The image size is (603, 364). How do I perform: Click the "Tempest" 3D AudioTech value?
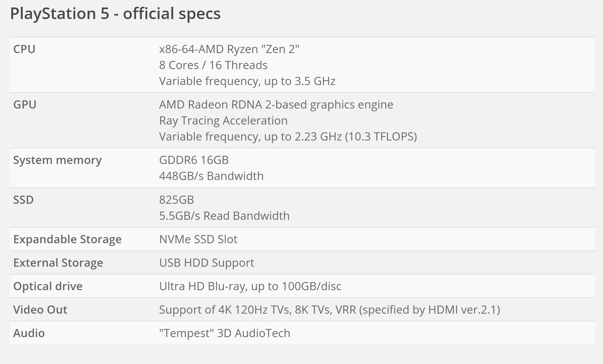click(225, 333)
